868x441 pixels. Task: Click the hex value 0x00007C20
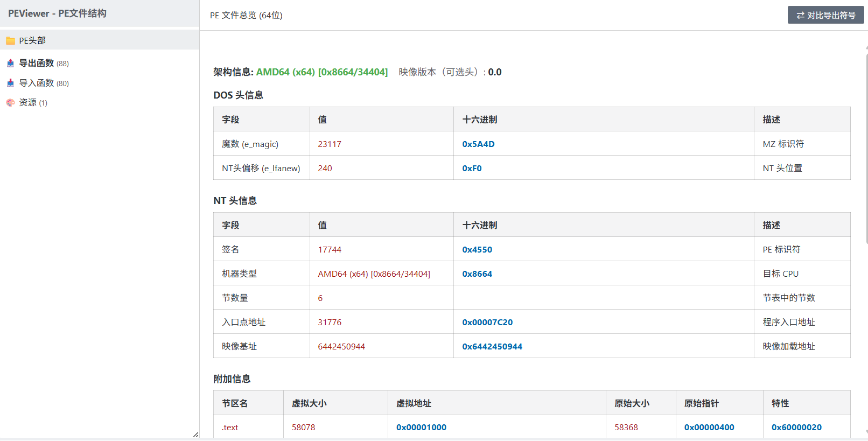click(487, 322)
